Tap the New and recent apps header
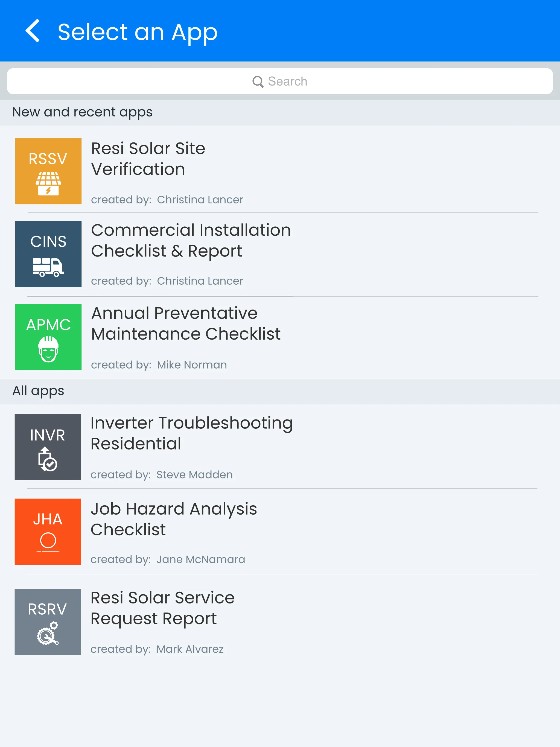 (x=82, y=112)
